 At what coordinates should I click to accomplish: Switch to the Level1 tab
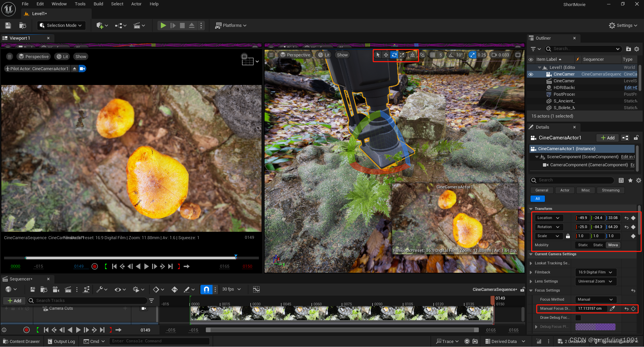click(x=39, y=14)
